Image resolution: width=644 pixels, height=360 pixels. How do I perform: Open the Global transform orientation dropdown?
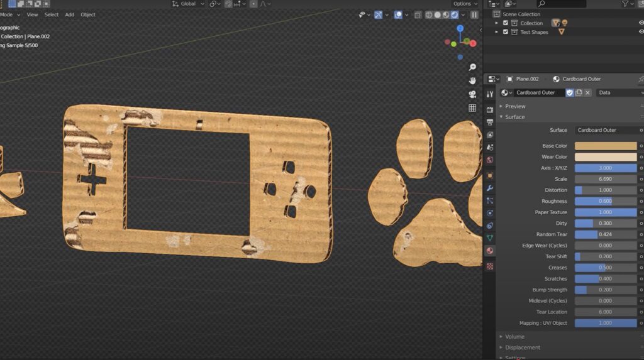[x=188, y=4]
